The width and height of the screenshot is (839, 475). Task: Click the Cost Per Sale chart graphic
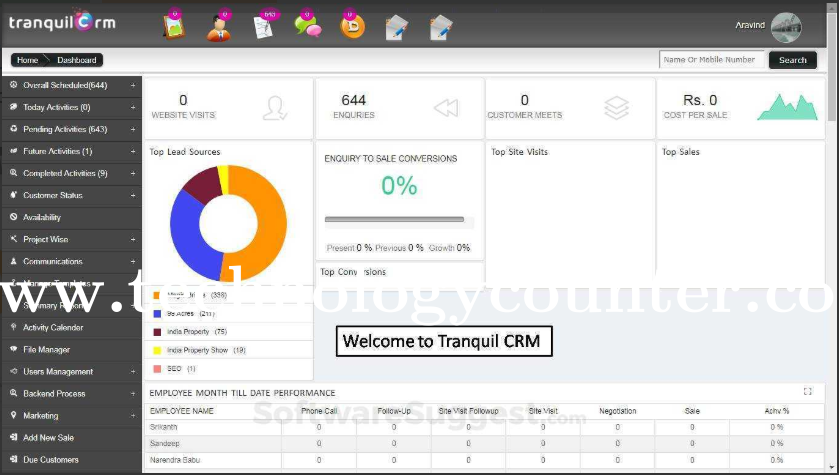click(x=788, y=107)
